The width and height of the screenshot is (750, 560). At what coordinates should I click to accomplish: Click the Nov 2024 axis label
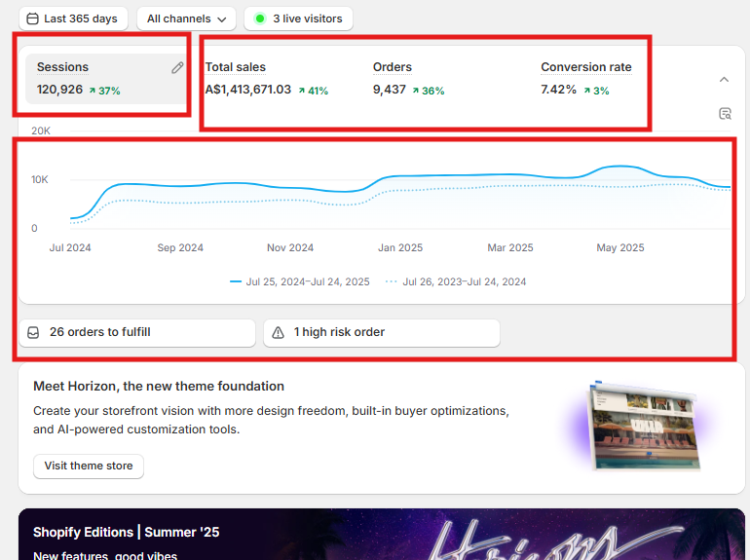290,247
